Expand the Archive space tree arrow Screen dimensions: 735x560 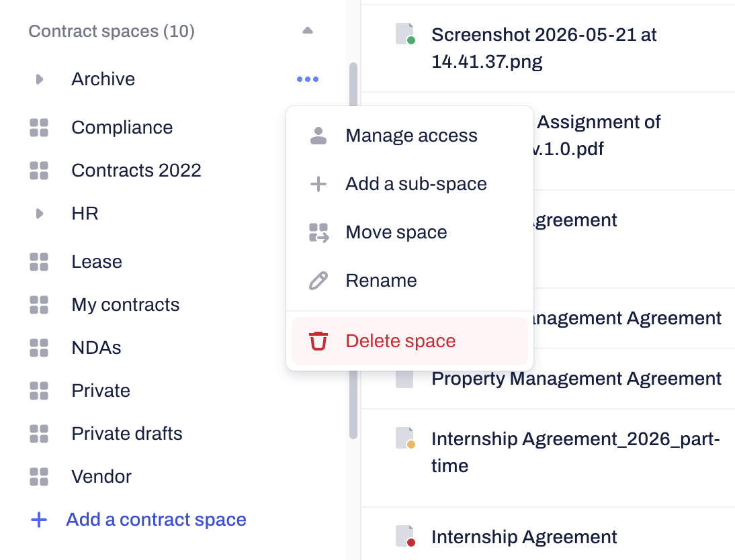coord(40,79)
